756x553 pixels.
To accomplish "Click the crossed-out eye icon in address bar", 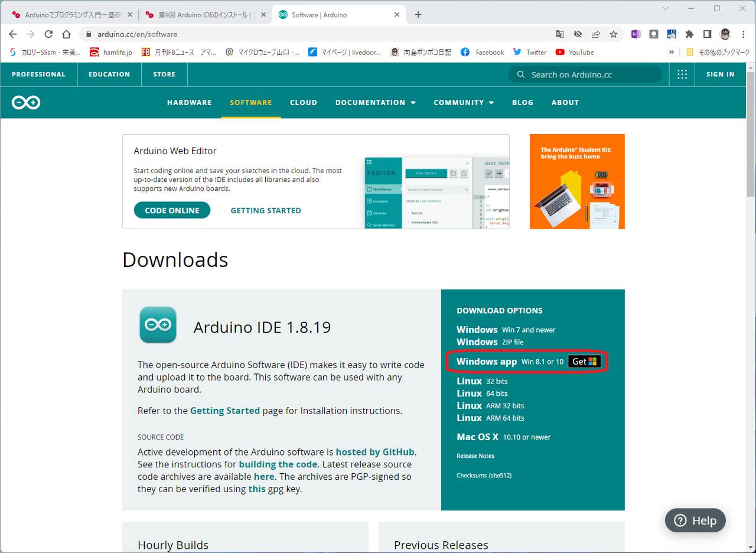I will (x=578, y=34).
